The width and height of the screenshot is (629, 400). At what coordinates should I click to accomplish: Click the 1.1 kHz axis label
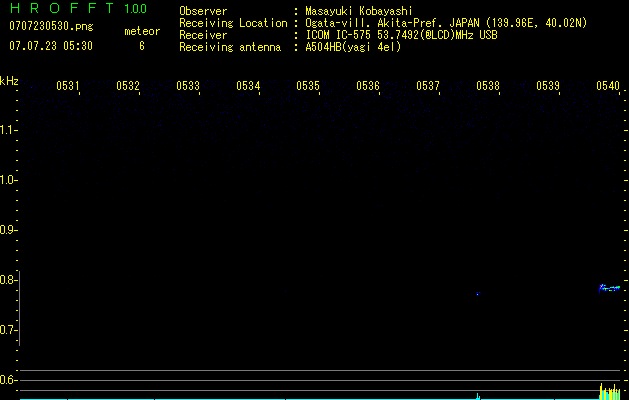(x=7, y=130)
